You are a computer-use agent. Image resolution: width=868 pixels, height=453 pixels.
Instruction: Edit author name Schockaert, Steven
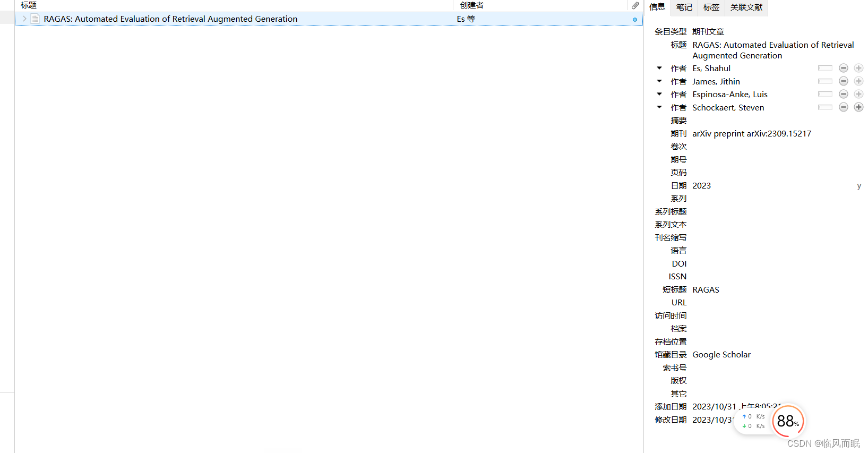point(728,107)
